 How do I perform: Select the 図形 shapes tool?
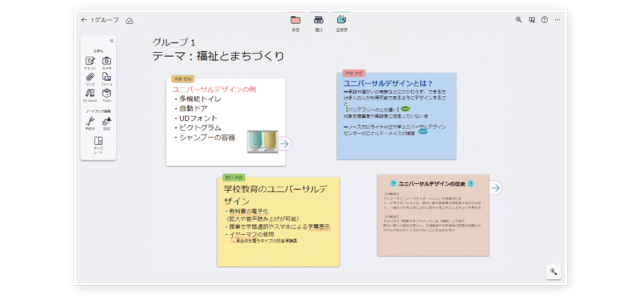pos(106,121)
